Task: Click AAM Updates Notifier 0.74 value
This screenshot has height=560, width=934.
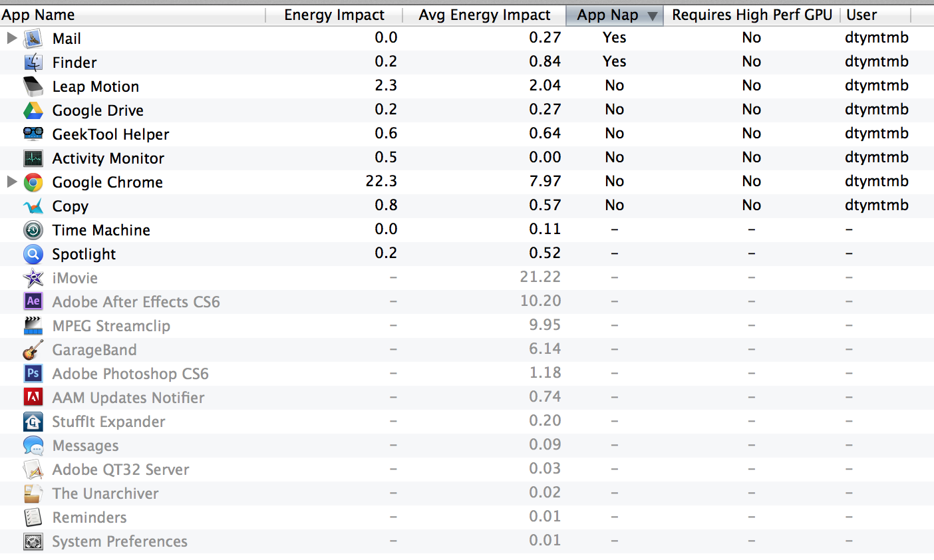Action: tap(545, 396)
